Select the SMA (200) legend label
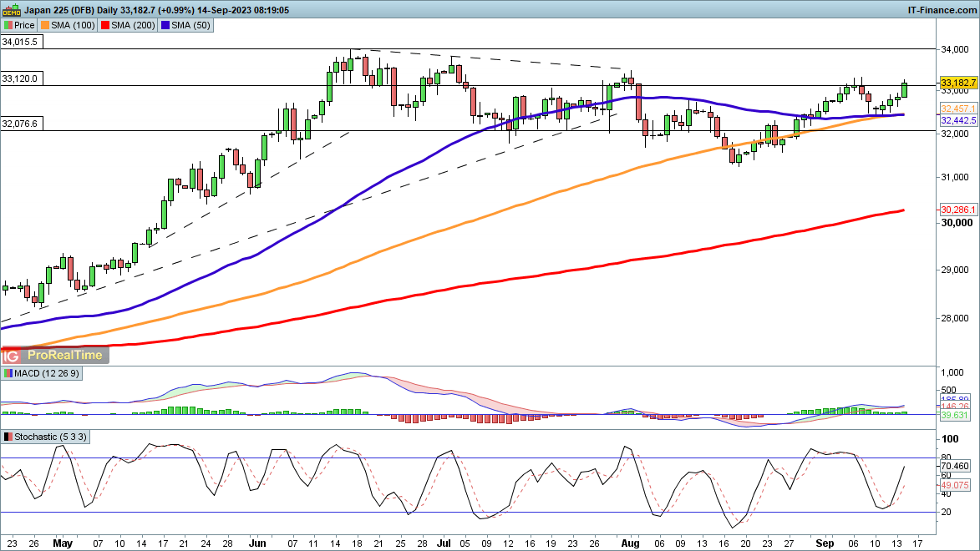The image size is (980, 551). [133, 25]
